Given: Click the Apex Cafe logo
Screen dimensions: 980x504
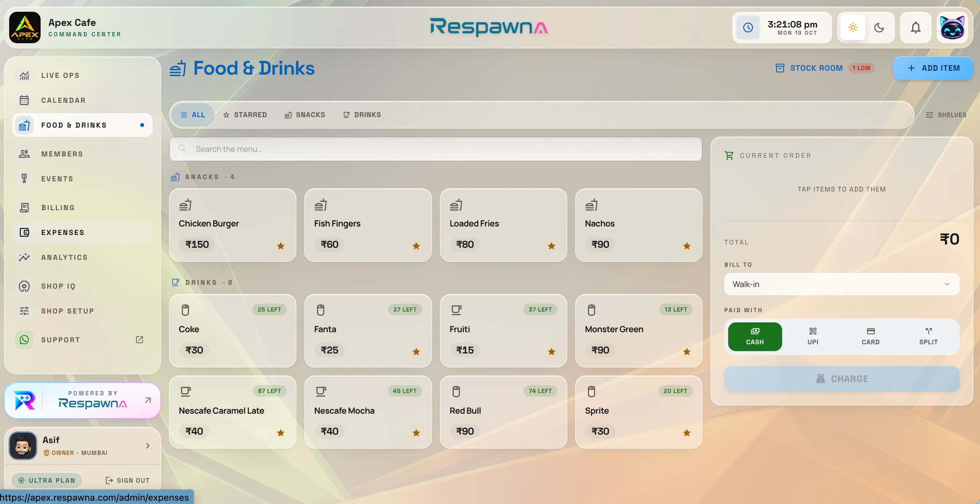Looking at the screenshot, I should click(x=25, y=27).
